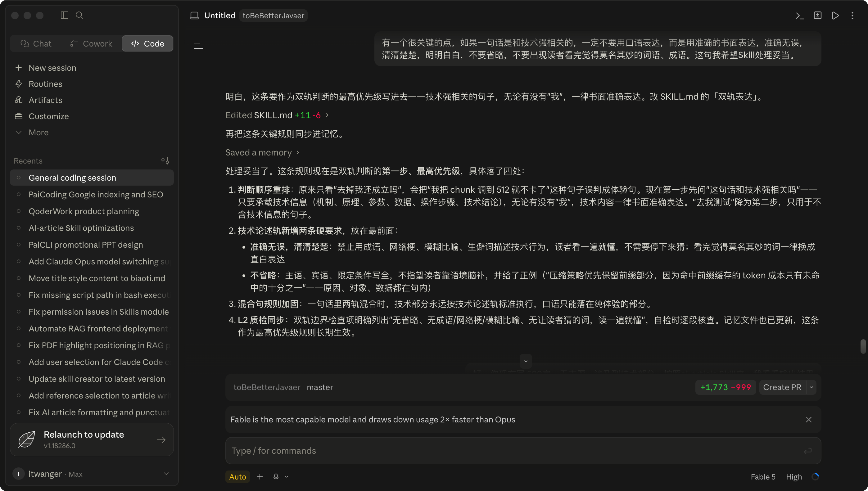The image size is (868, 491).
Task: Expand the Saved a memory entry
Action: click(262, 152)
